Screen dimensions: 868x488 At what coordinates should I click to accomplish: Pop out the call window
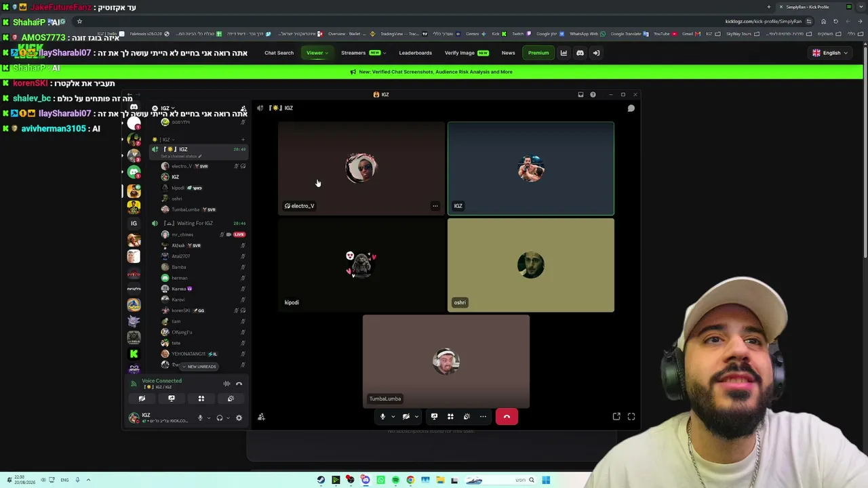[x=616, y=417]
